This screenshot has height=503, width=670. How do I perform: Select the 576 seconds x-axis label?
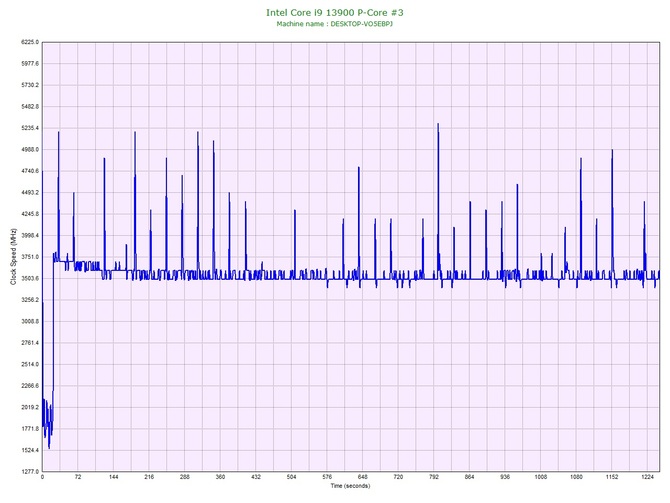pyautogui.click(x=327, y=477)
